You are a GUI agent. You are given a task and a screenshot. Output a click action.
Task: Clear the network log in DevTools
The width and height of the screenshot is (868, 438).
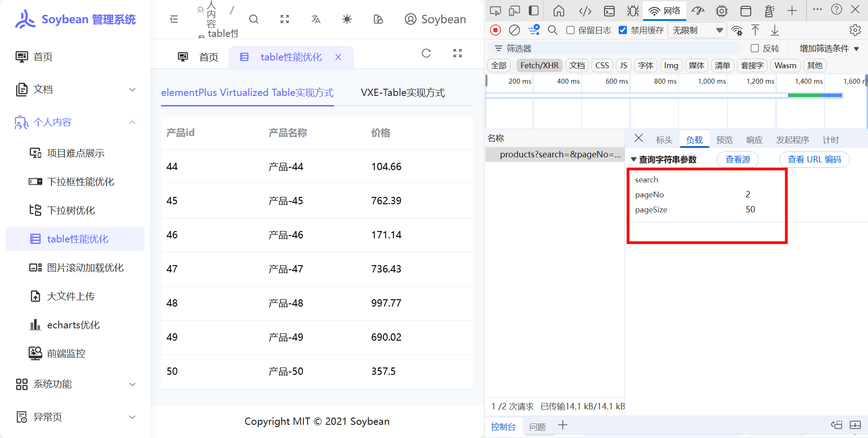pyautogui.click(x=514, y=30)
